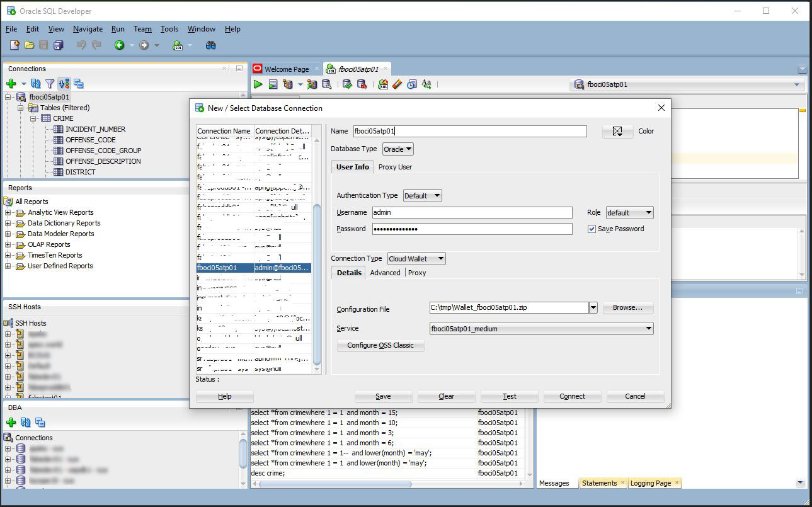Click the Cancel button in dialog
812x507 pixels.
pyautogui.click(x=635, y=396)
